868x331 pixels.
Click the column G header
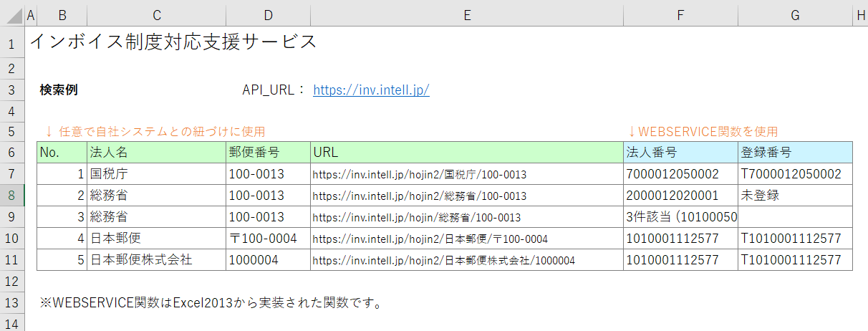click(795, 15)
